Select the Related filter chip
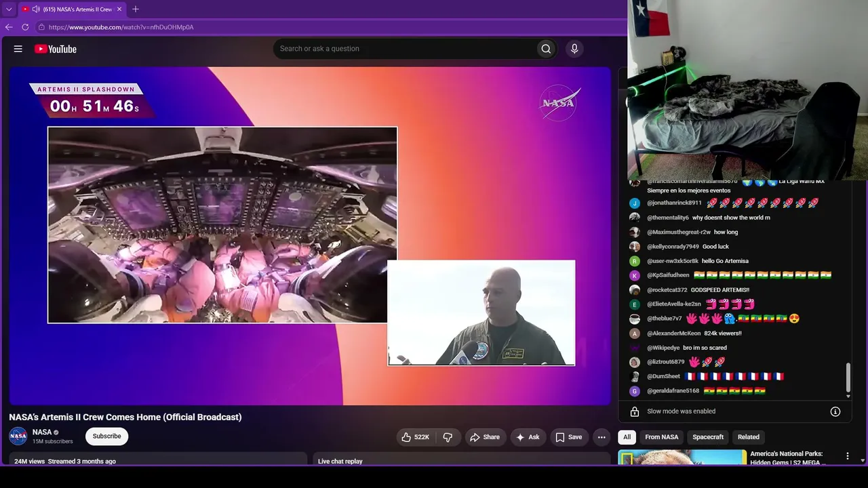This screenshot has height=488, width=868. (x=749, y=437)
